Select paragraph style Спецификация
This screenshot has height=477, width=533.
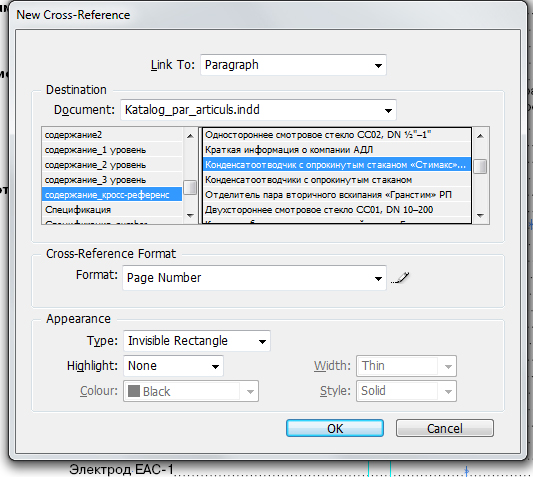coord(112,210)
